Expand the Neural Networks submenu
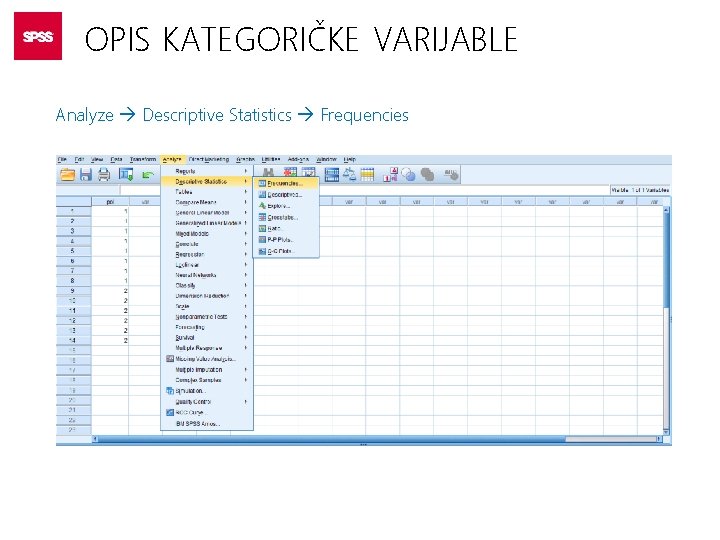 (207, 275)
